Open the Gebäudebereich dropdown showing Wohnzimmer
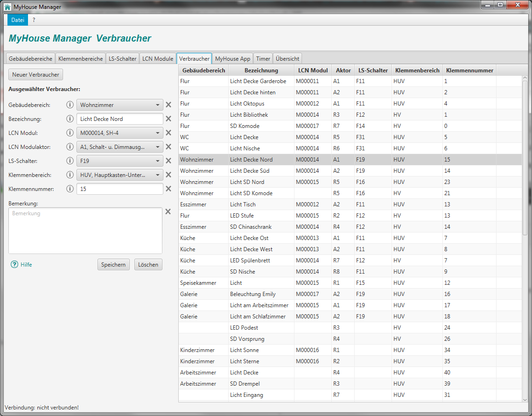 click(x=119, y=105)
